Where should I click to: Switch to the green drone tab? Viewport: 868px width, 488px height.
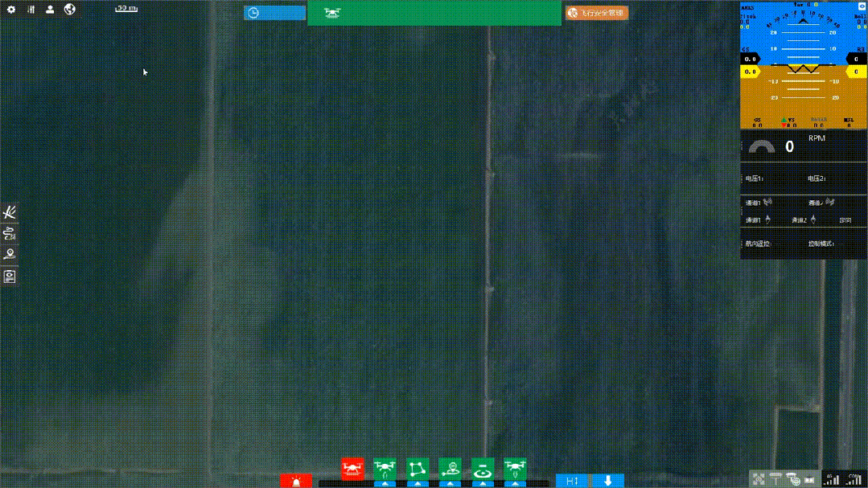coord(434,13)
